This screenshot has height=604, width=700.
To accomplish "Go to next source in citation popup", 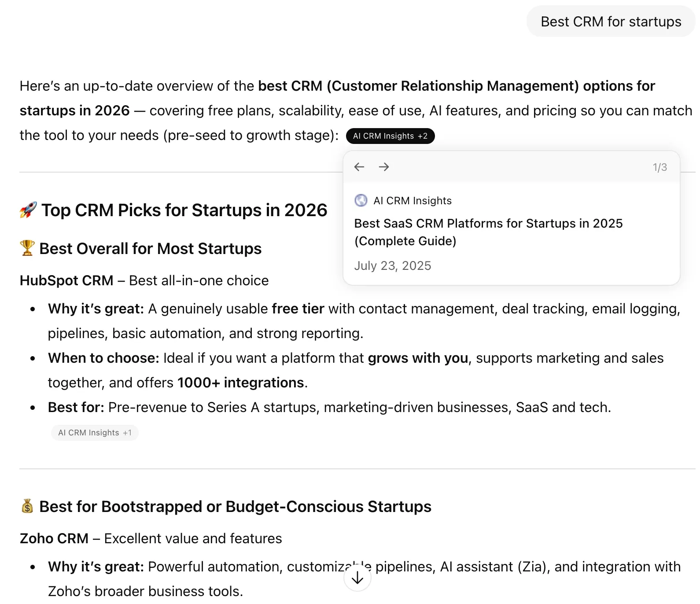I will click(384, 167).
